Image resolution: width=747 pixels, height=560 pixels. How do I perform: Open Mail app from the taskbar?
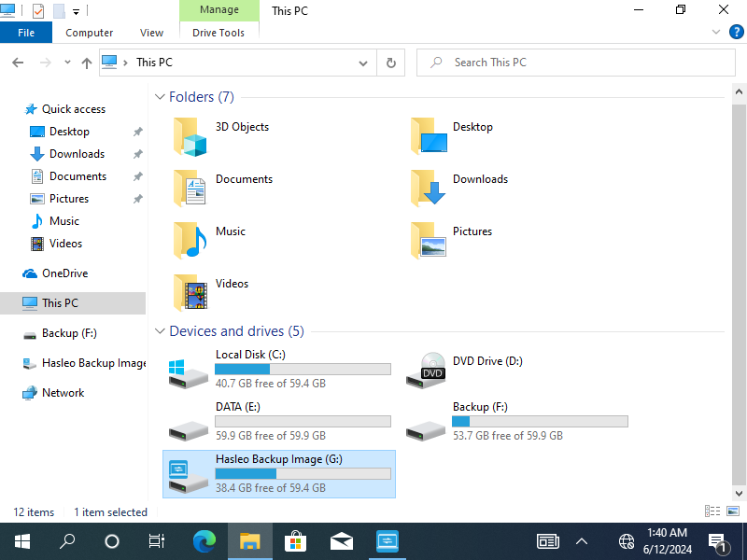tap(341, 541)
